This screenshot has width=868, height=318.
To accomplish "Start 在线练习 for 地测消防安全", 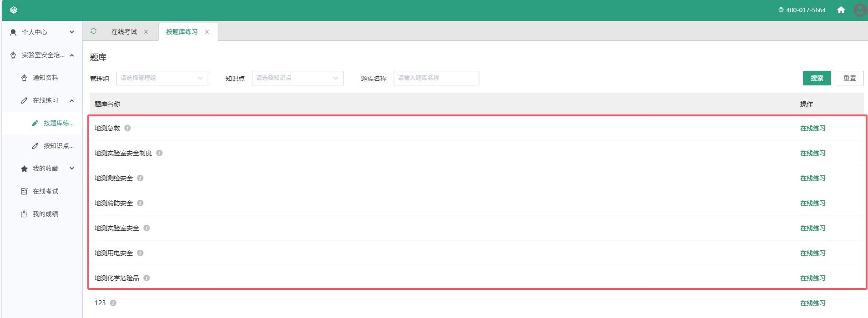I will pyautogui.click(x=812, y=203).
